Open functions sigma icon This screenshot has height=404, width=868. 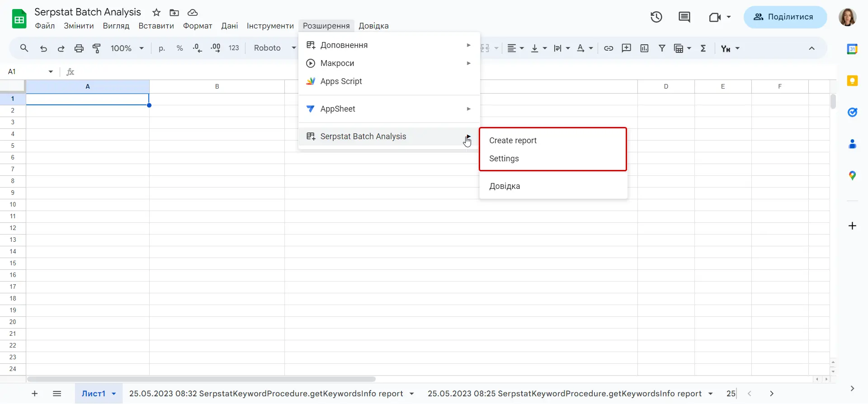[x=703, y=48]
